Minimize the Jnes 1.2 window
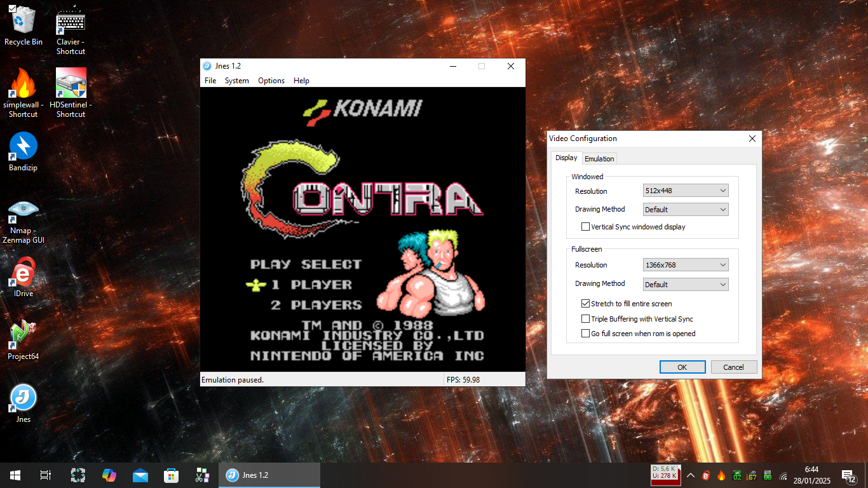The image size is (868, 488). coord(453,66)
